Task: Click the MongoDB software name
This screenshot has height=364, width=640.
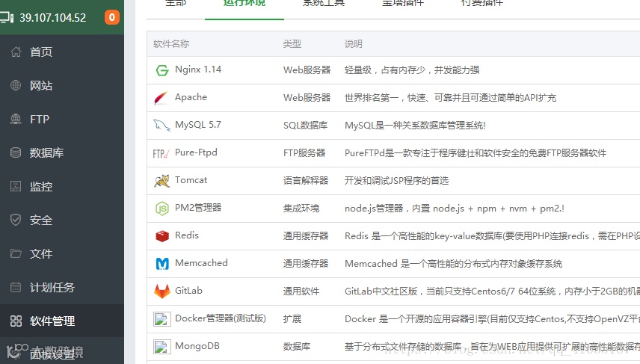Action: (x=197, y=346)
